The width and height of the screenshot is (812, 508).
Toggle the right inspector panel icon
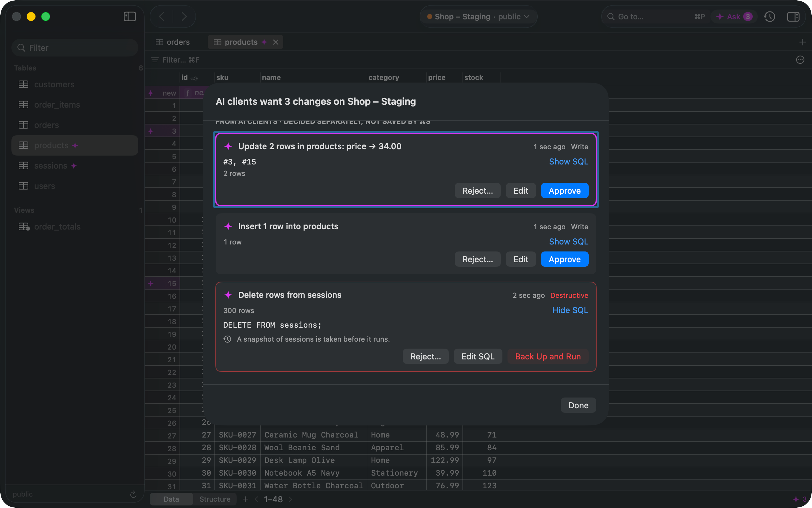(x=793, y=17)
